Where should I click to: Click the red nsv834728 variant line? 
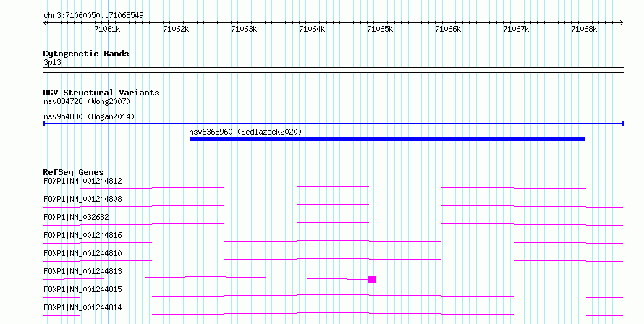tap(334, 108)
